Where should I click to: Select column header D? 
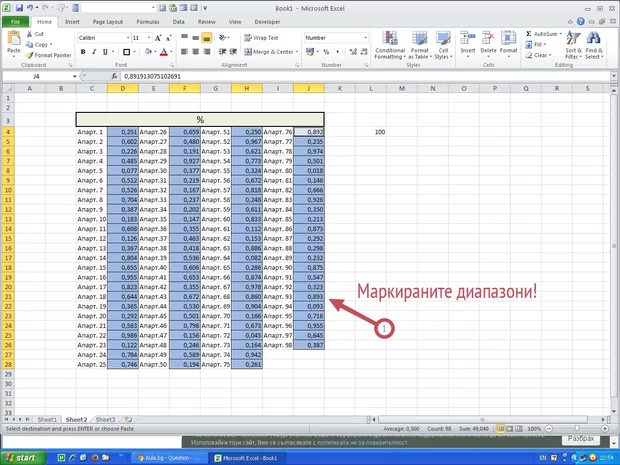123,89
